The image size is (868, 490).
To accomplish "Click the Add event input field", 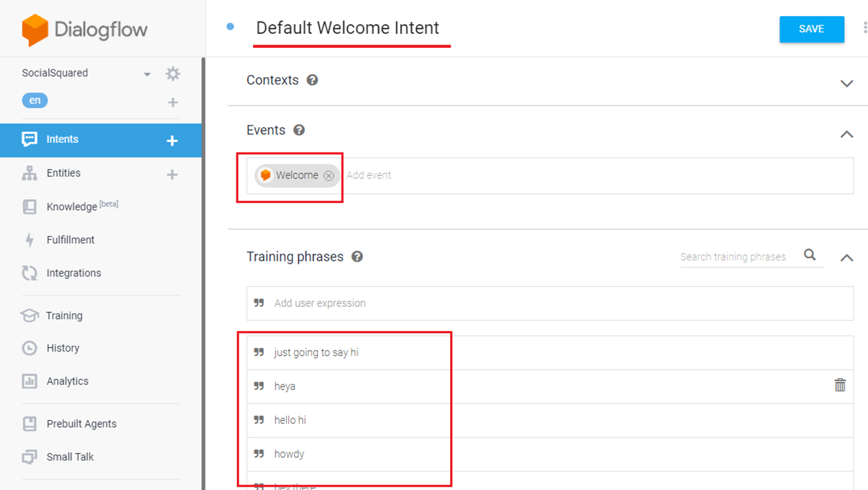I will (x=592, y=176).
